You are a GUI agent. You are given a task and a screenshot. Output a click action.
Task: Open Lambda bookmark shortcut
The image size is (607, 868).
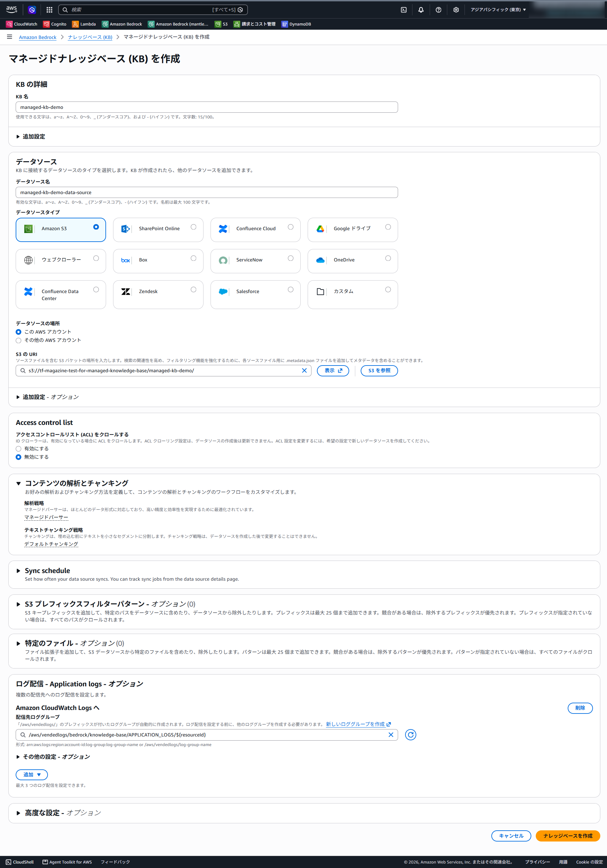click(x=84, y=24)
